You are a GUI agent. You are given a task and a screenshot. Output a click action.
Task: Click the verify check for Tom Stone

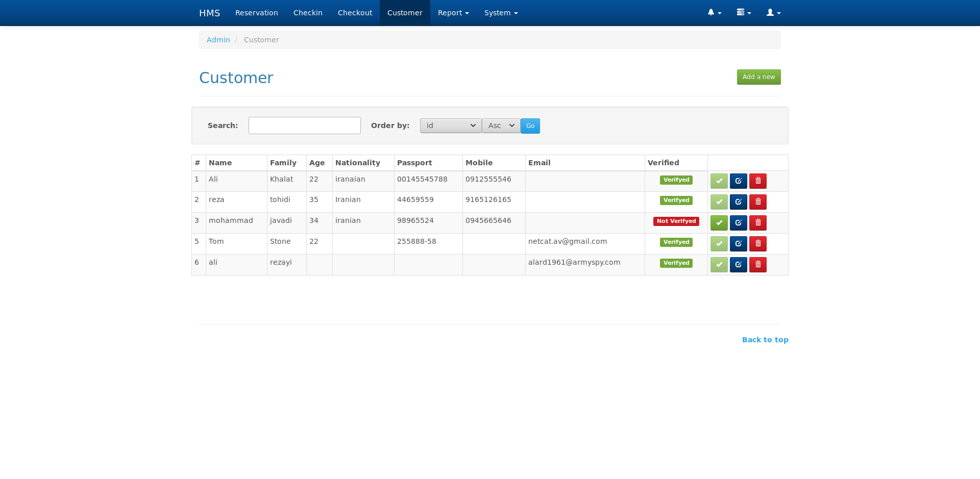(x=719, y=243)
